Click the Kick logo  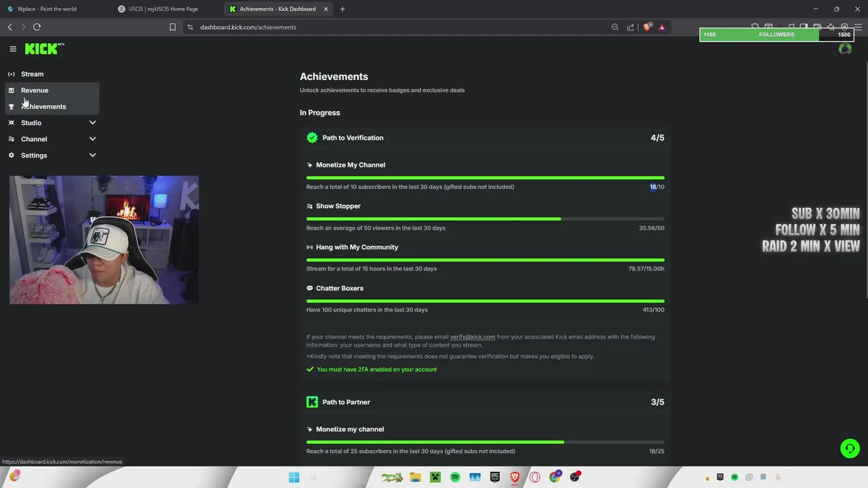44,49
